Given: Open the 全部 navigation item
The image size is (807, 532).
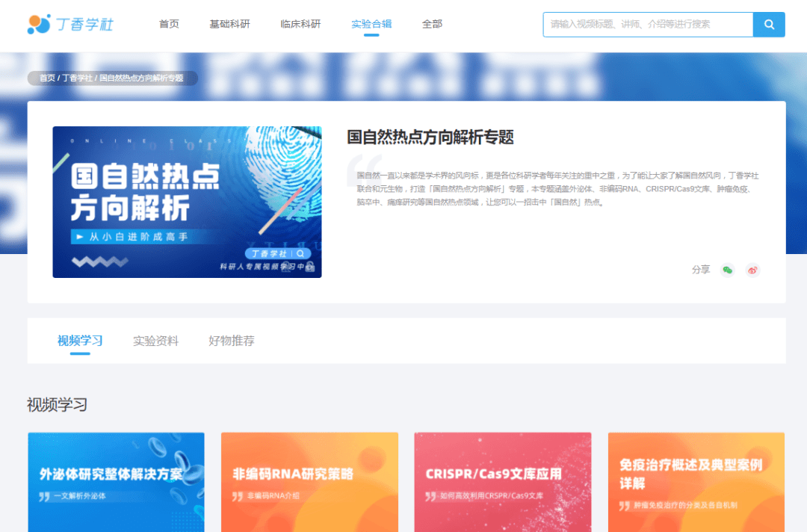Looking at the screenshot, I should [432, 24].
